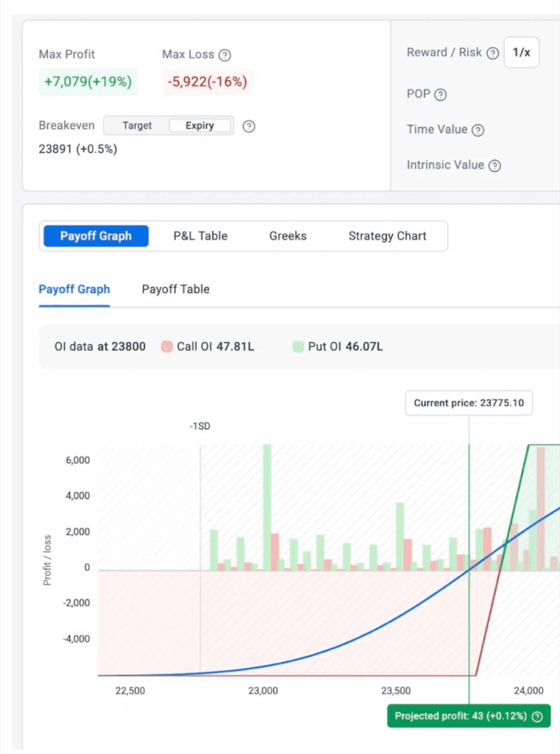Viewport: 560px width, 754px height.
Task: Click the Max Profit +7,079(+19%) value
Action: point(88,82)
